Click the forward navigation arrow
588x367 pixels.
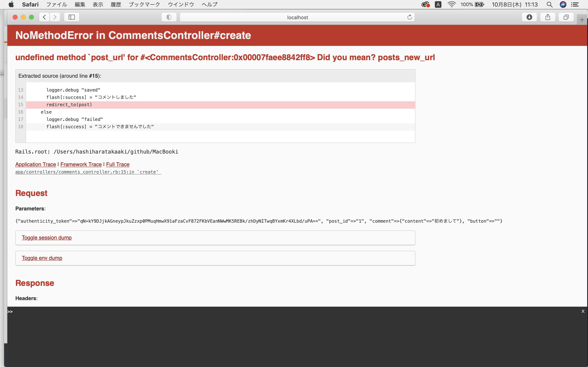[55, 17]
